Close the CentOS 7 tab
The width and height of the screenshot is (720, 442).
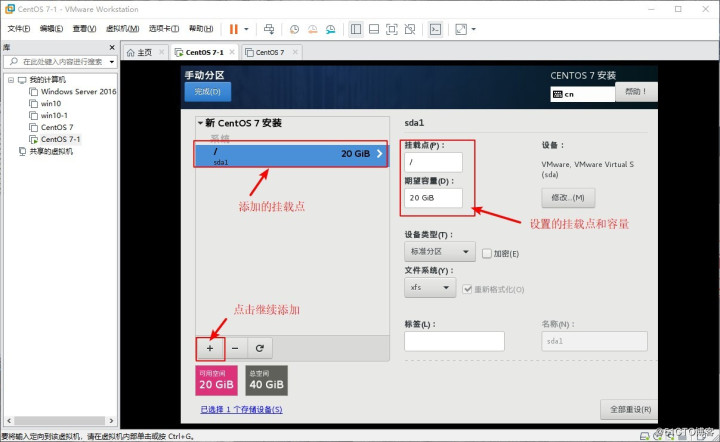pos(295,52)
